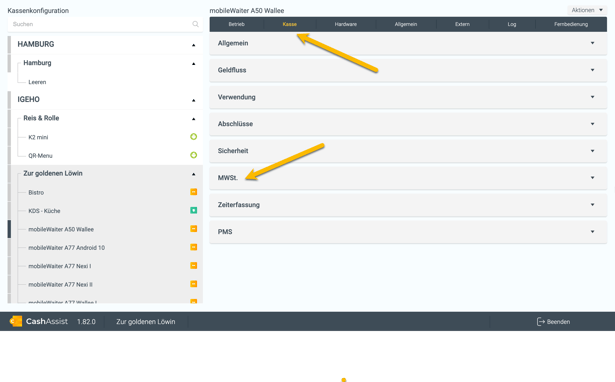Expand the PMS section
Screen dimensions: 615x382
click(x=408, y=232)
